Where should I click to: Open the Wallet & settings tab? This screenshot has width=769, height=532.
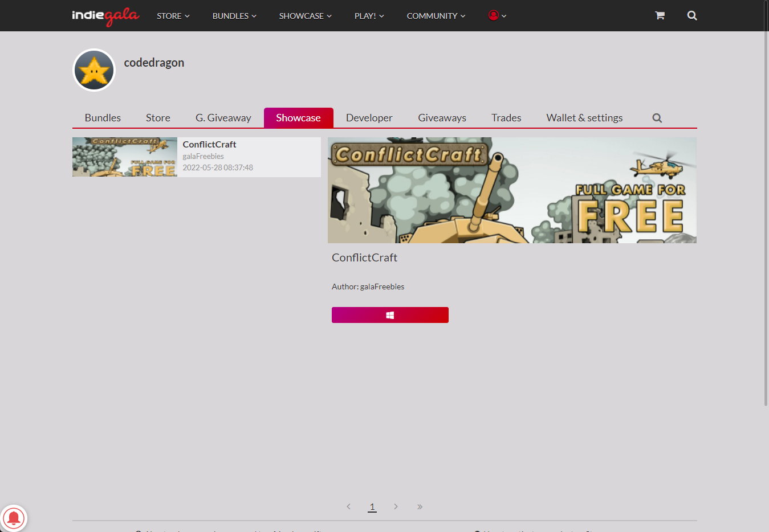click(x=584, y=118)
